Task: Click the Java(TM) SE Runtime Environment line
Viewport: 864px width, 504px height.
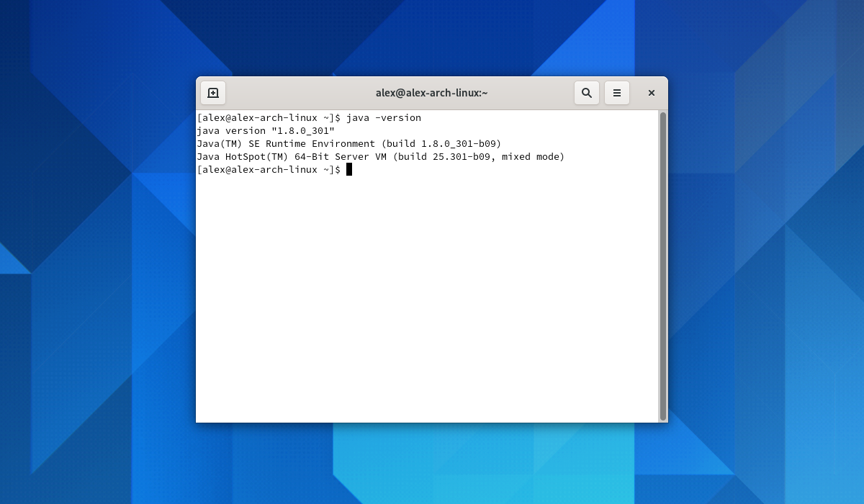Action: 349,143
